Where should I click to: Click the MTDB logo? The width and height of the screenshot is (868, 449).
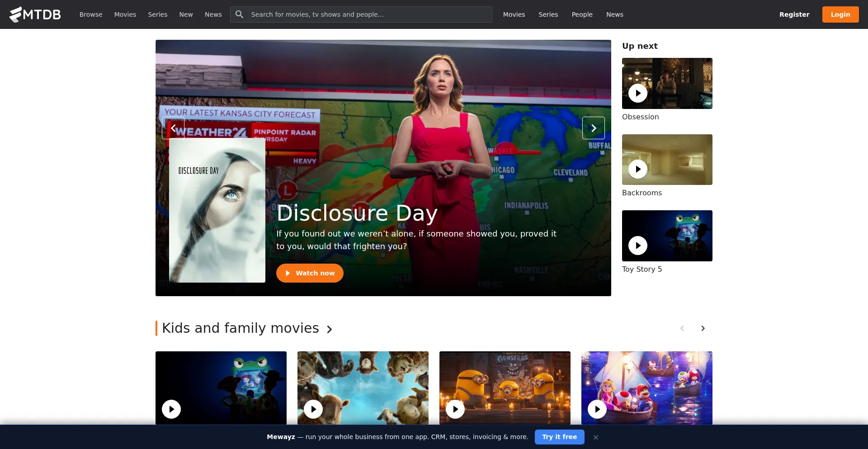[35, 14]
